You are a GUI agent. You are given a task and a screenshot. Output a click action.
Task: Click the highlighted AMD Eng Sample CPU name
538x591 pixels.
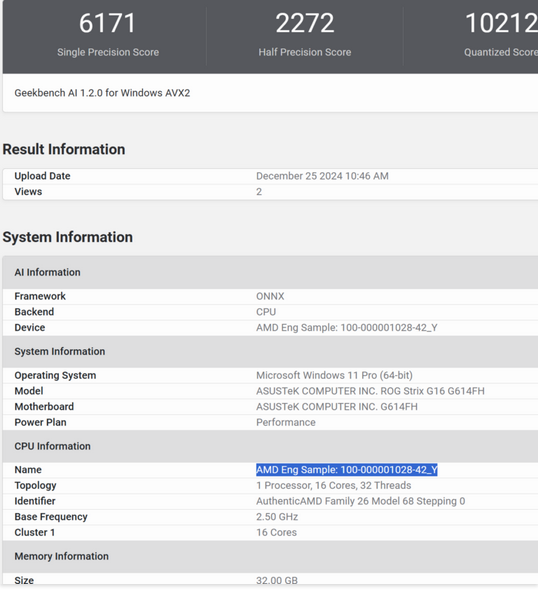(x=346, y=470)
